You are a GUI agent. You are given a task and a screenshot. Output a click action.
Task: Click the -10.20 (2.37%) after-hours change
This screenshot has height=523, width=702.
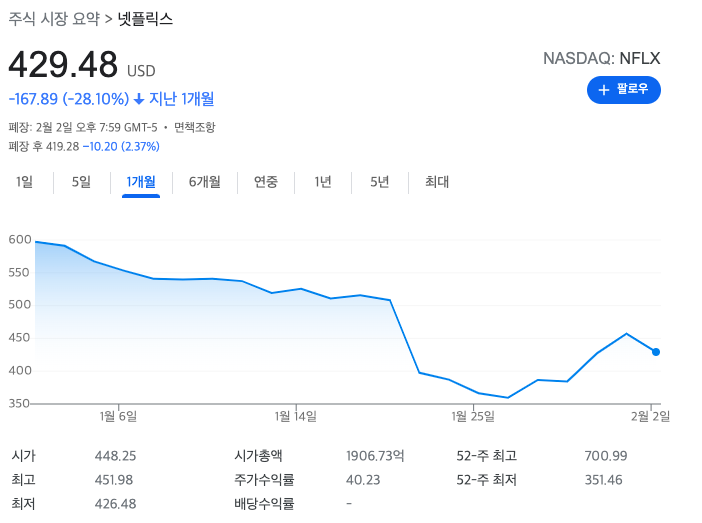121,146
